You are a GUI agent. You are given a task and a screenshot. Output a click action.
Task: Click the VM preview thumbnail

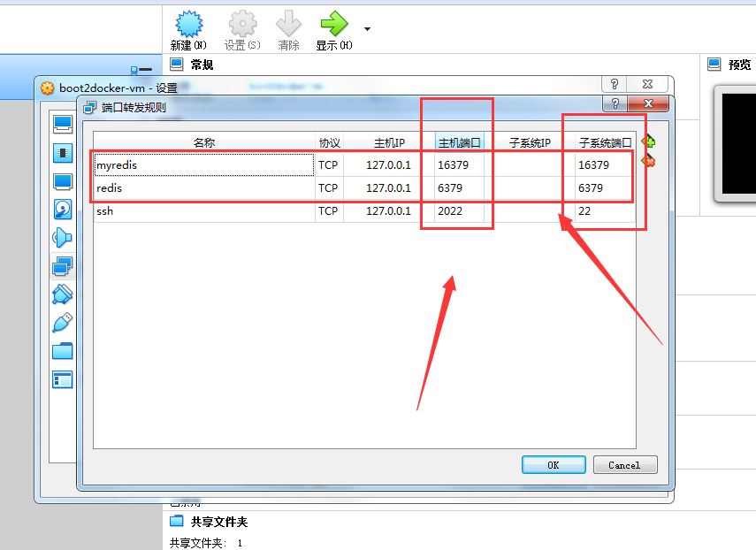click(736, 143)
